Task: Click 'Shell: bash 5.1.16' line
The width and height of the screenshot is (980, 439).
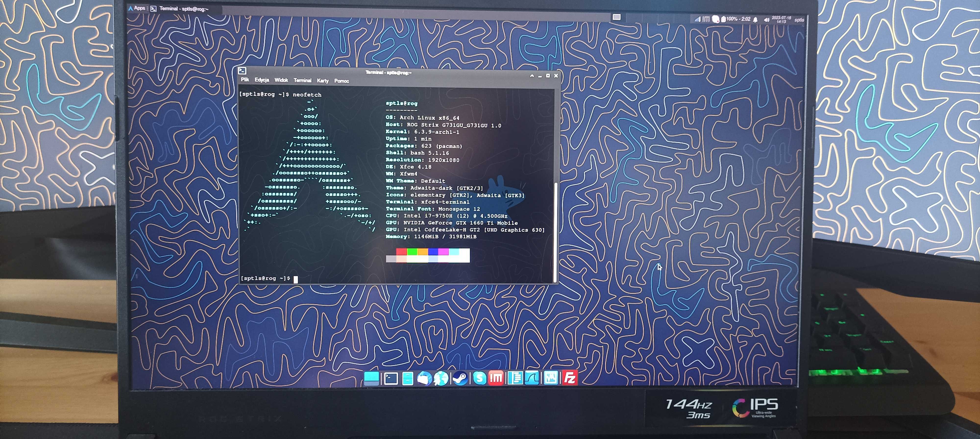Action: [x=417, y=153]
